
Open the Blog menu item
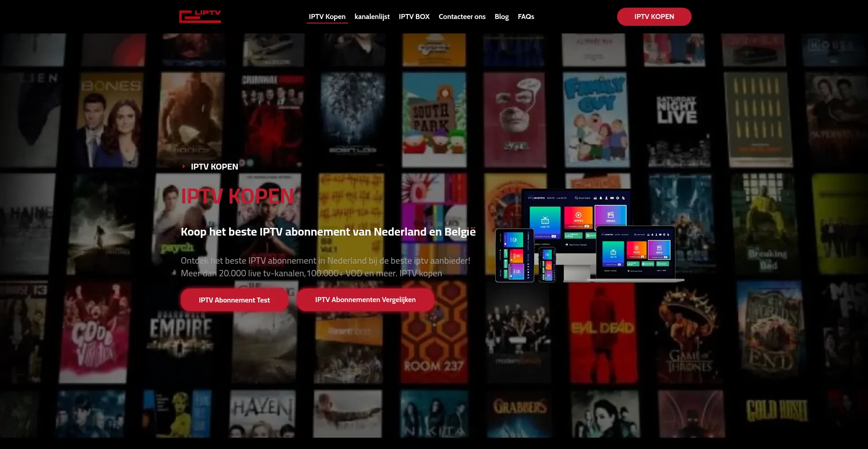point(501,17)
